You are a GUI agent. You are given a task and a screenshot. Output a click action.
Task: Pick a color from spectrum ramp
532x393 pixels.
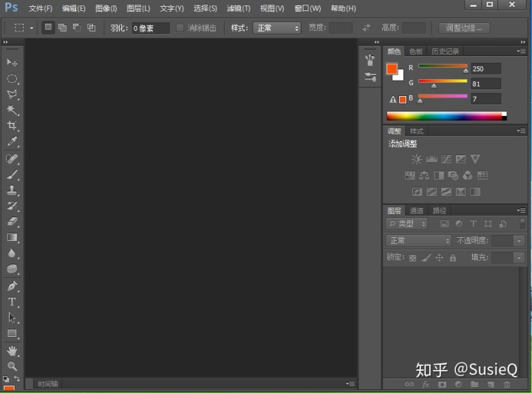[446, 116]
